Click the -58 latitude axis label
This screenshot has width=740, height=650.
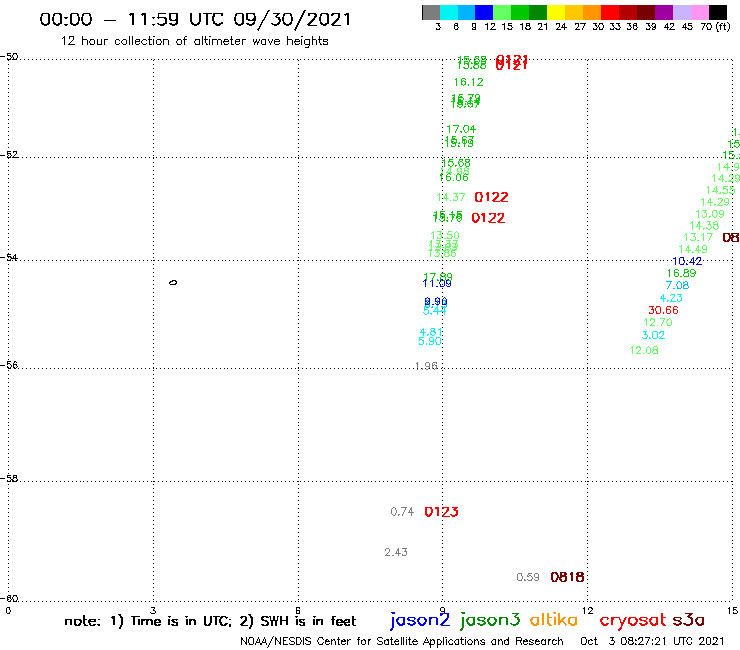tap(9, 479)
